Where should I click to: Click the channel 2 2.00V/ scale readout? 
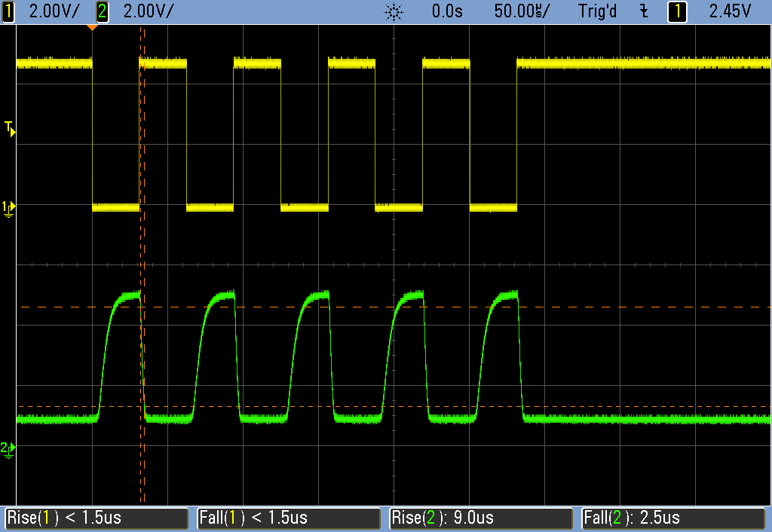point(147,11)
